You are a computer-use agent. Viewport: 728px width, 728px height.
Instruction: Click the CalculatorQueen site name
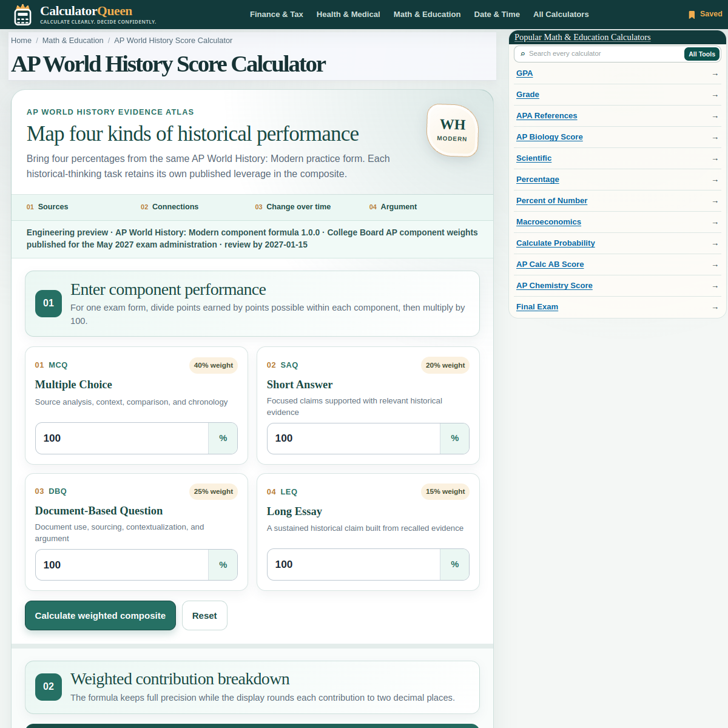[x=86, y=11]
